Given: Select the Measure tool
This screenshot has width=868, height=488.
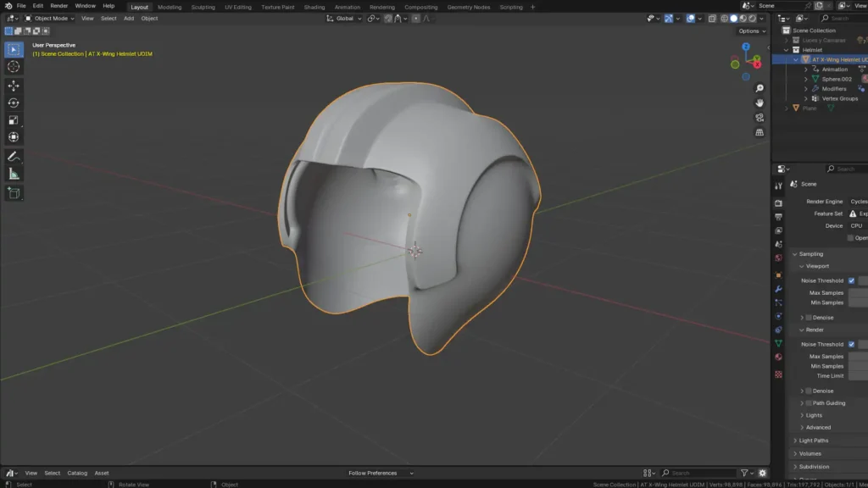Looking at the screenshot, I should click(x=14, y=174).
